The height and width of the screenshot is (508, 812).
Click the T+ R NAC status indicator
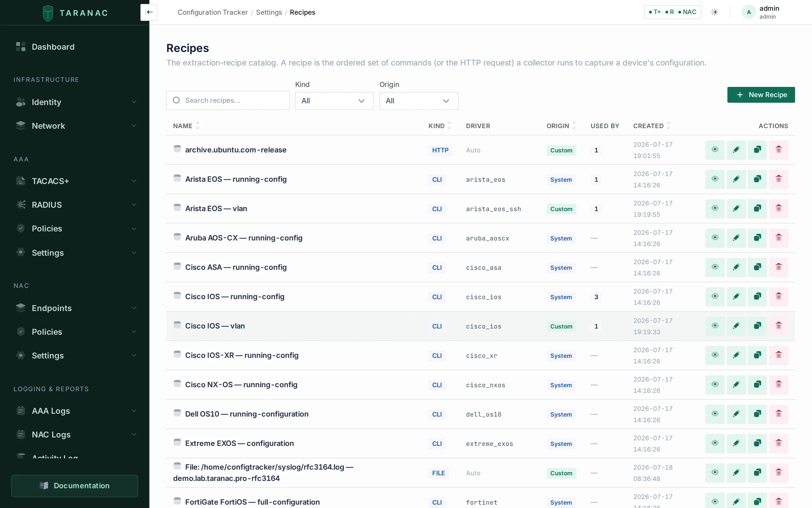click(x=672, y=12)
